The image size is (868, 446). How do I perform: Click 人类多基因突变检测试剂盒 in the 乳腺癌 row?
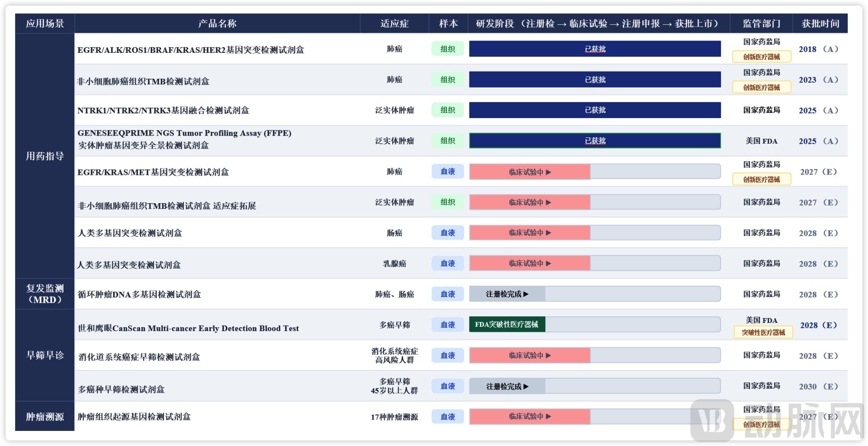129,265
